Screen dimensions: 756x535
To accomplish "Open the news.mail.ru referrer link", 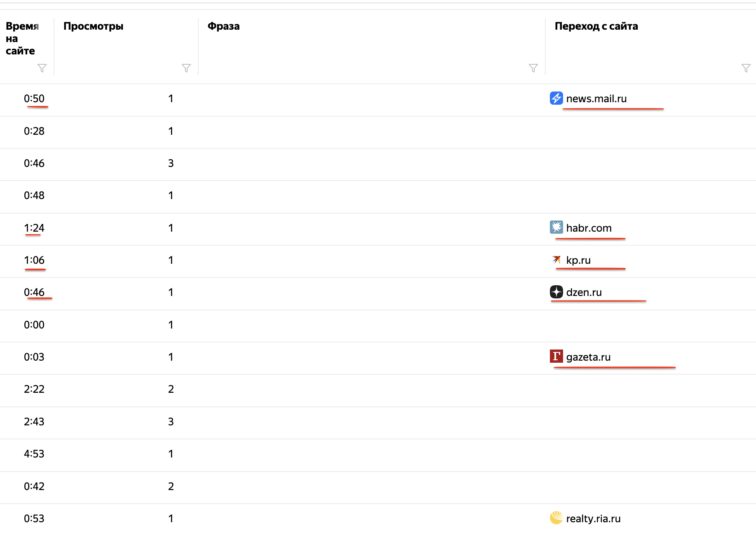I will [x=596, y=99].
